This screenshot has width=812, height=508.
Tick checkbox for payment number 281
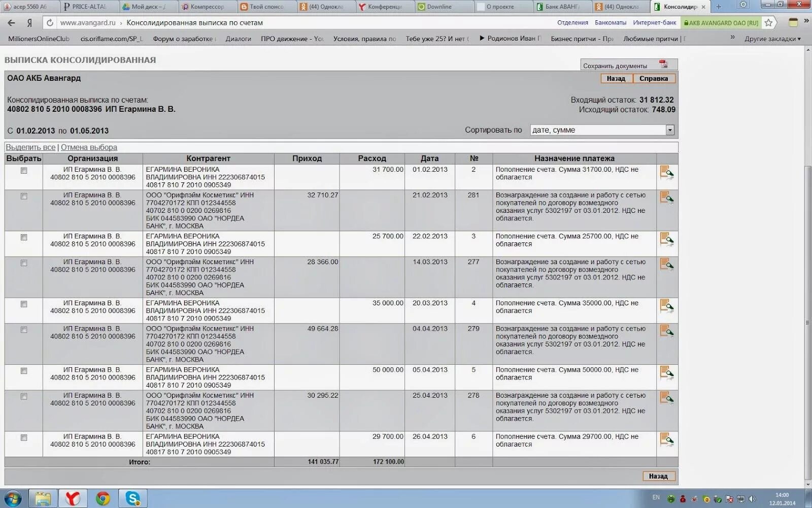click(24, 196)
